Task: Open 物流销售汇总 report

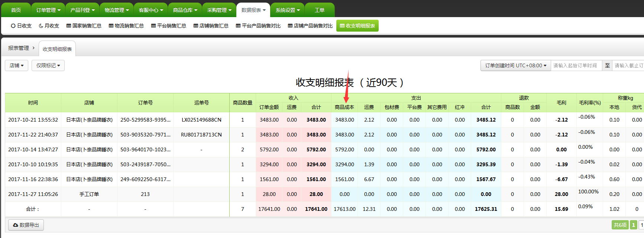Action: 126,26
